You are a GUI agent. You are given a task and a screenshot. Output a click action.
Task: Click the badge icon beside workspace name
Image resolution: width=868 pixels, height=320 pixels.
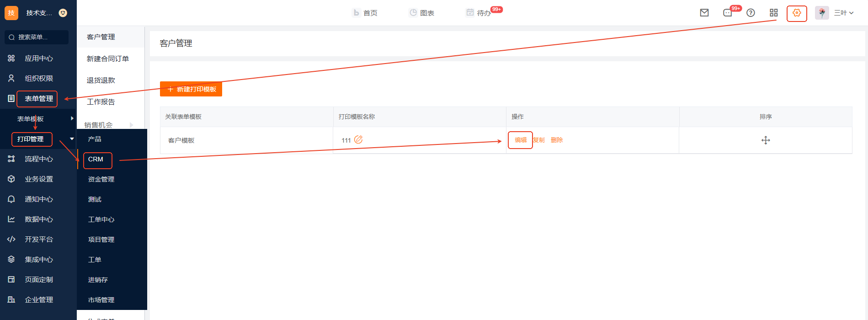pyautogui.click(x=63, y=13)
